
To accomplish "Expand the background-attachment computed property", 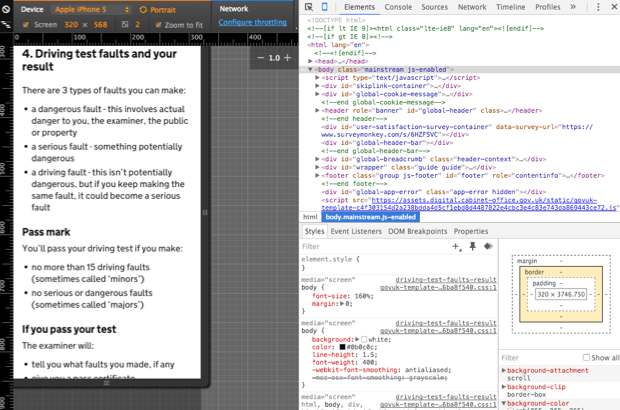I will tap(504, 370).
